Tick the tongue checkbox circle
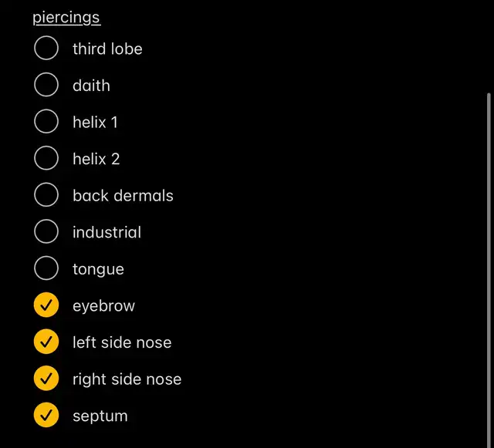This screenshot has height=448, width=494. pyautogui.click(x=46, y=268)
